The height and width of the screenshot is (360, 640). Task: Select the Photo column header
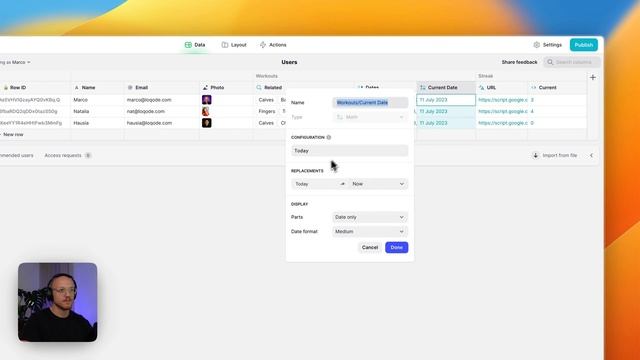click(x=226, y=87)
